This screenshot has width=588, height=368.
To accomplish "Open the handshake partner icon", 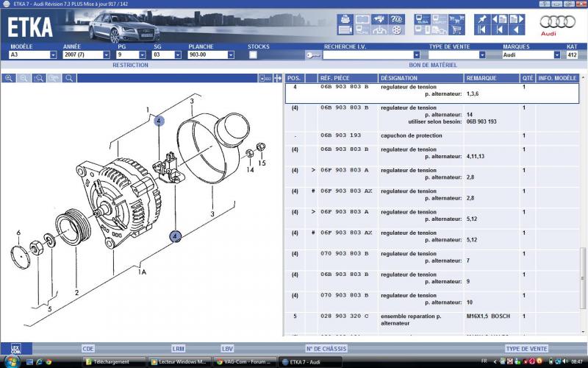I will (x=379, y=19).
